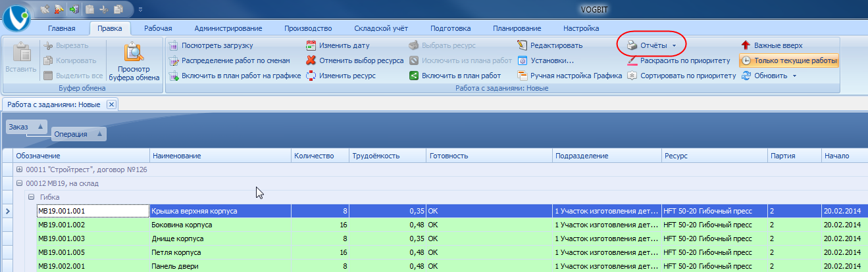Click the green Включить в план работ button
This screenshot has height=272, width=868.
click(455, 76)
